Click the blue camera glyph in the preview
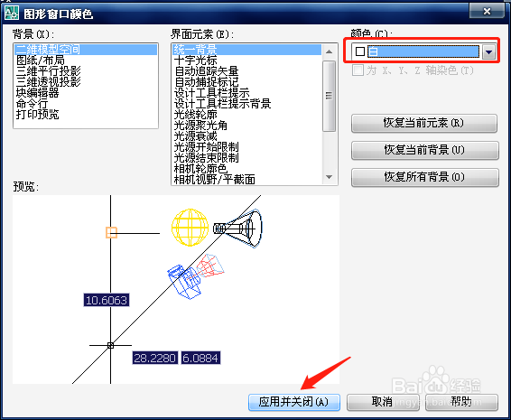511x420 pixels. [x=184, y=282]
